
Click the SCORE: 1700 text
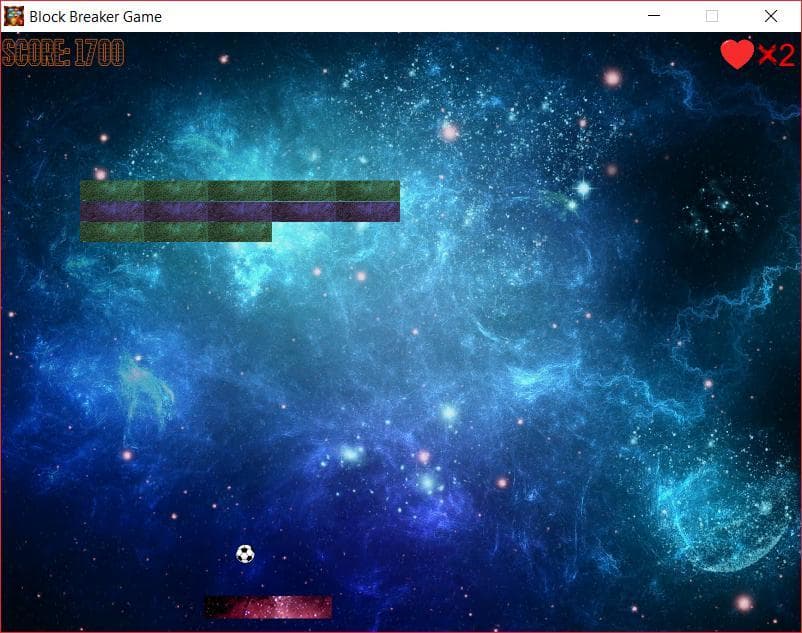click(x=63, y=53)
